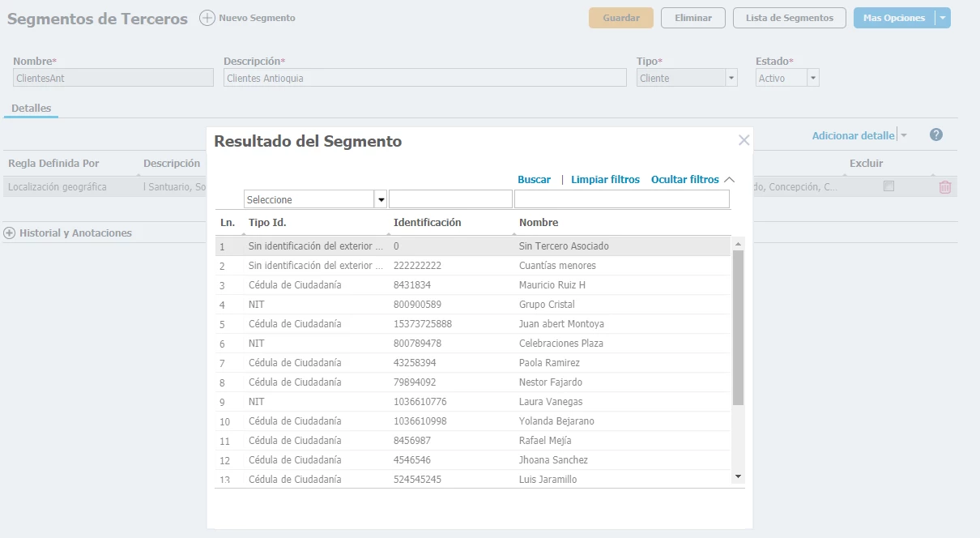Toggle the Excluir checkbox
This screenshot has width=980, height=538.
coord(888,186)
